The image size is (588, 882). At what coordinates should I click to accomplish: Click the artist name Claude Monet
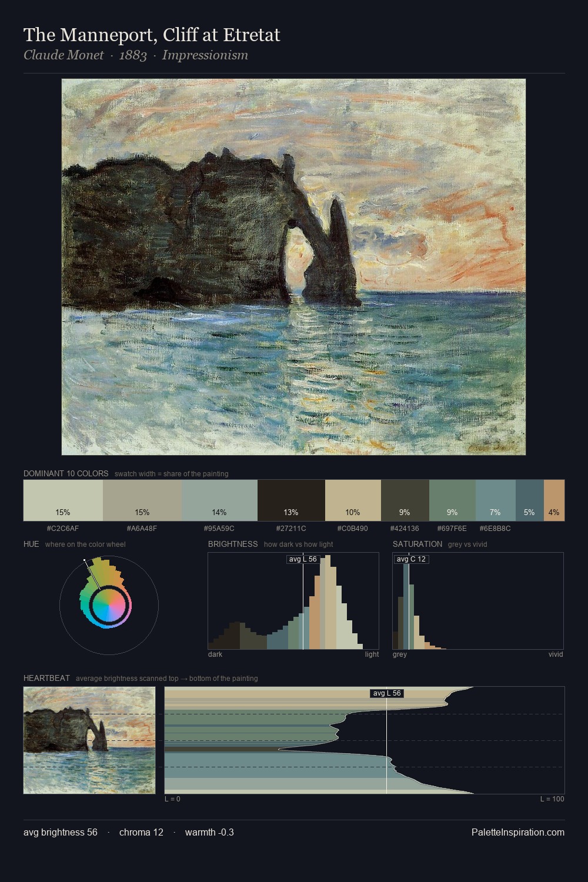(64, 55)
